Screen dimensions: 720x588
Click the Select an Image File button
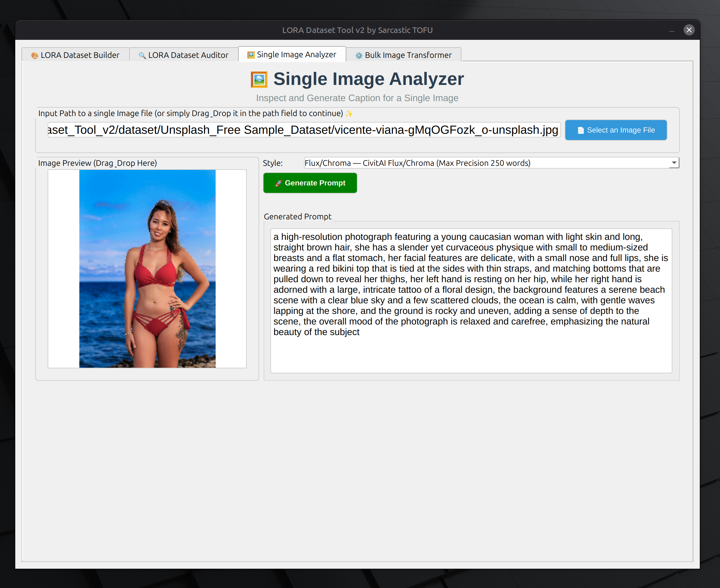(615, 130)
